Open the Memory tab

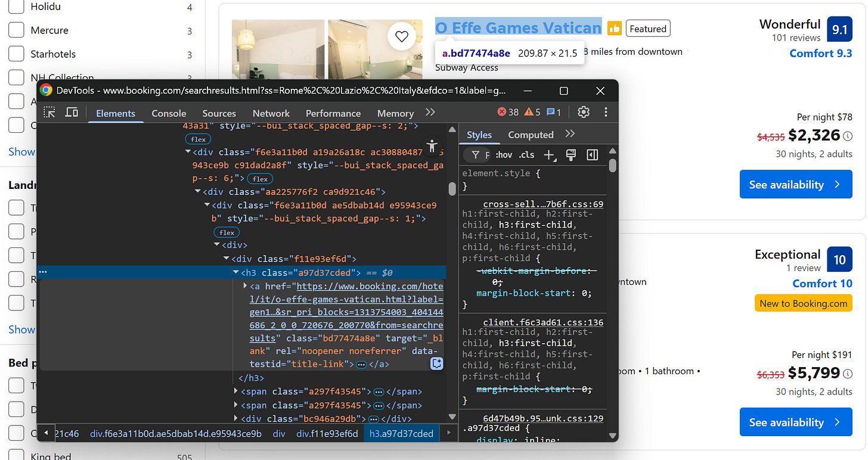(395, 113)
